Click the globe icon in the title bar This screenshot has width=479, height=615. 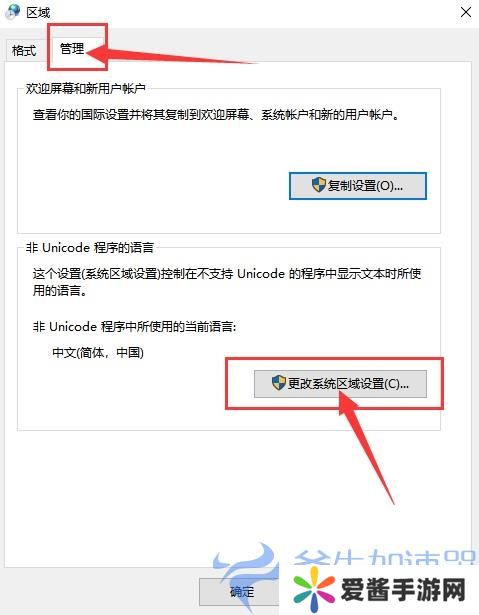point(13,11)
